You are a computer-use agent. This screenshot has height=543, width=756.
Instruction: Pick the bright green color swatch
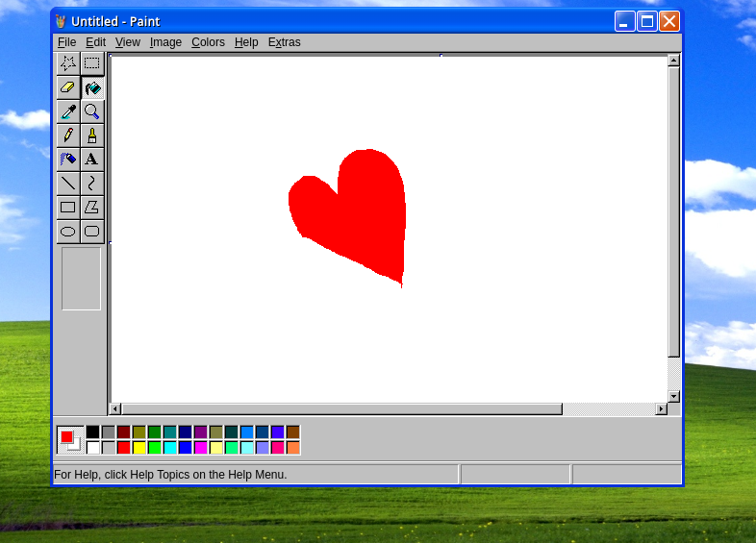(x=155, y=448)
